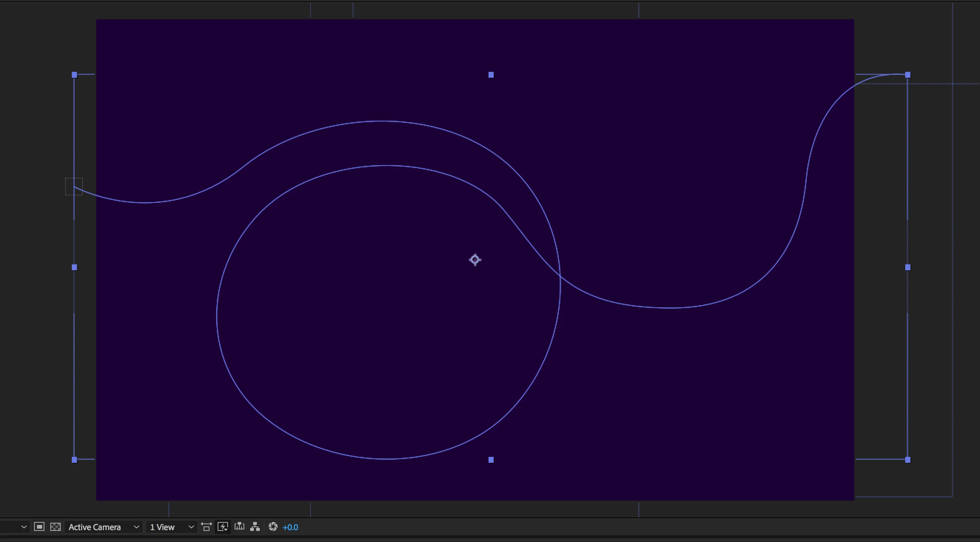The image size is (980, 542).
Task: Open the Fast Previews lightning icon
Action: point(223,527)
